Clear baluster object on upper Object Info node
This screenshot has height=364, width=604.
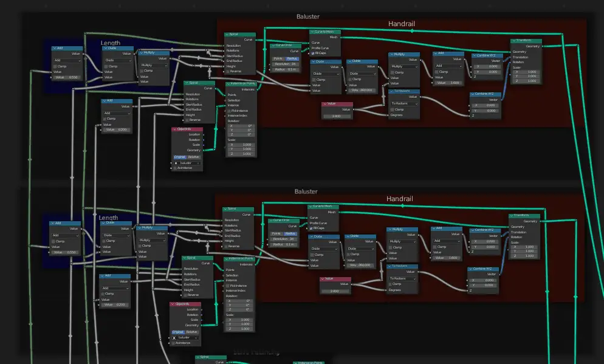coord(198,163)
